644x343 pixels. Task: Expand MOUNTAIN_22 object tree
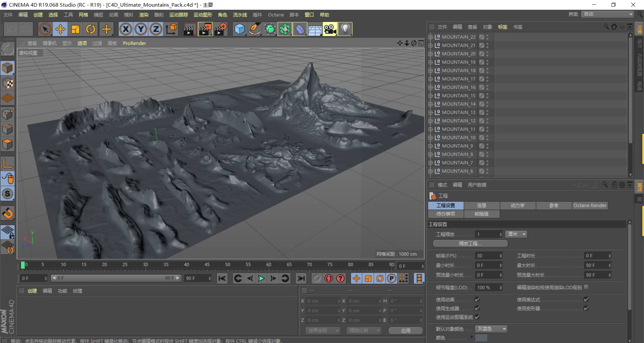pos(430,37)
